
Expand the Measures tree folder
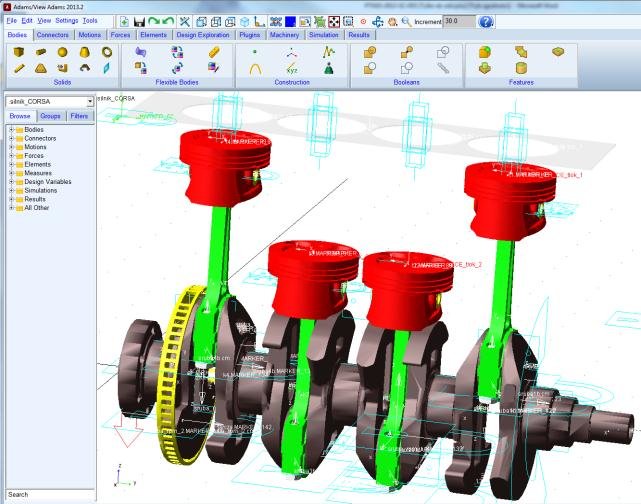[x=12, y=173]
